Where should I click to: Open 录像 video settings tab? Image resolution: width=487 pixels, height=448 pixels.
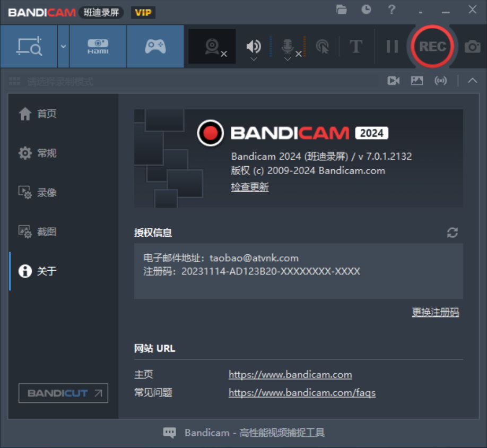[x=63, y=192]
